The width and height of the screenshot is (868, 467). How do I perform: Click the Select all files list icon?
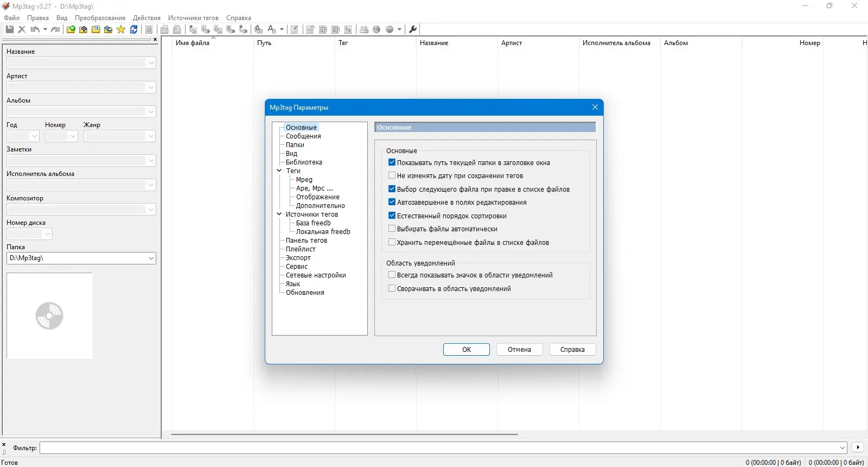149,29
